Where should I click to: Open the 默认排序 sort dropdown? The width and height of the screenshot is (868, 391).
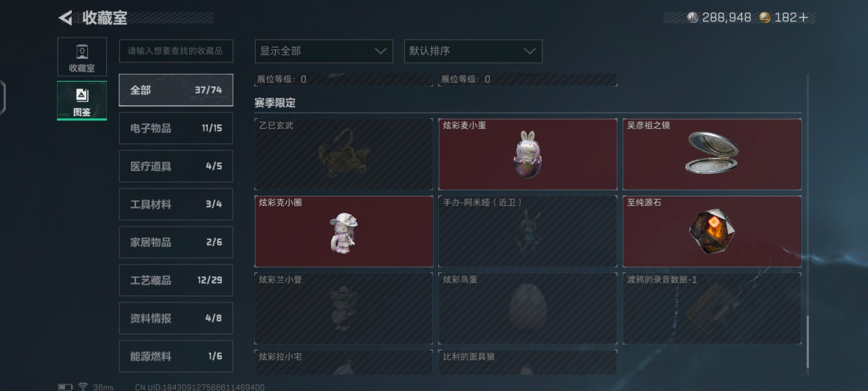(473, 51)
